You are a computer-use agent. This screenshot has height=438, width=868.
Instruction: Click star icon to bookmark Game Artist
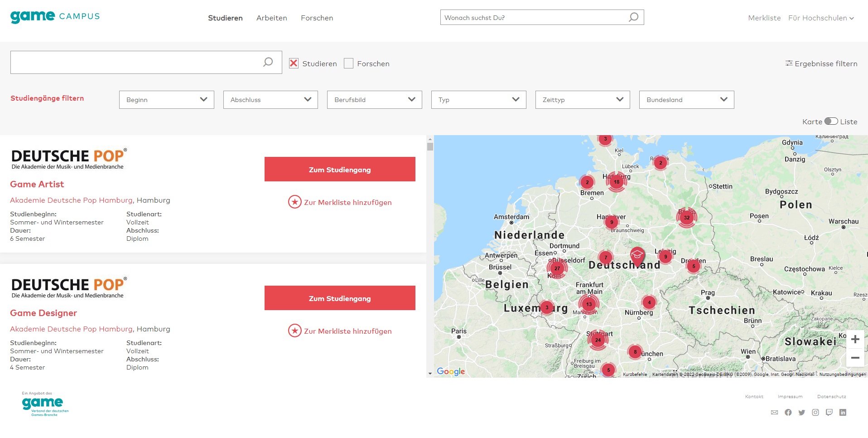coord(294,202)
